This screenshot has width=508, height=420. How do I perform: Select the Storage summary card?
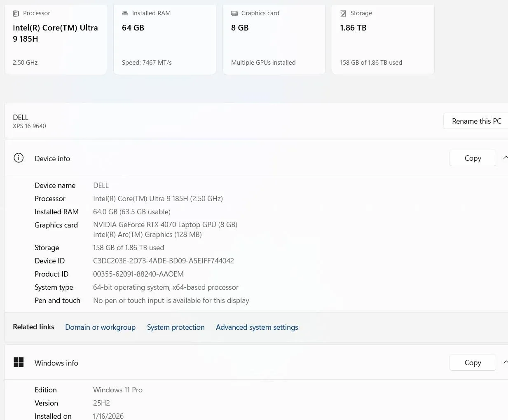[x=383, y=40]
